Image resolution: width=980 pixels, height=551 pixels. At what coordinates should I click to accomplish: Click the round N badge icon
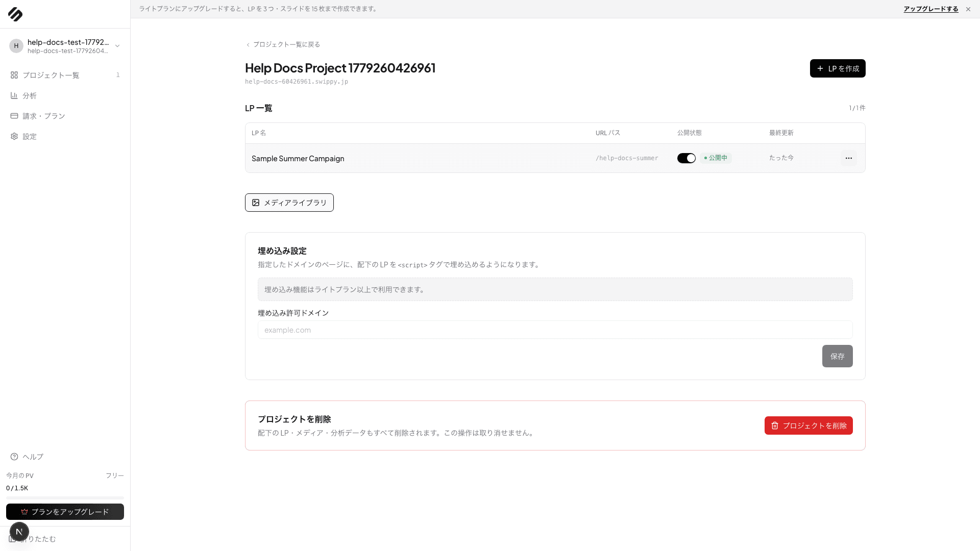[19, 532]
